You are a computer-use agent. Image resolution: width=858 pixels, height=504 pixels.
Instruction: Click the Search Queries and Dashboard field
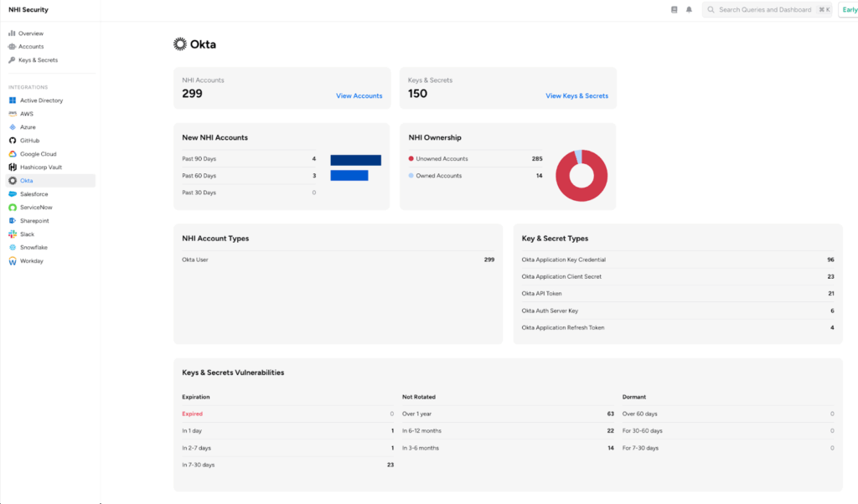click(764, 10)
